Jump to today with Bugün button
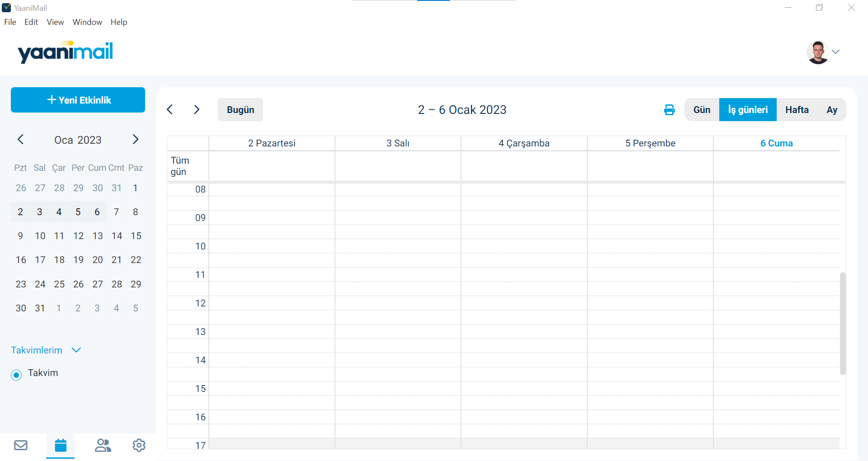This screenshot has height=461, width=868. 241,110
